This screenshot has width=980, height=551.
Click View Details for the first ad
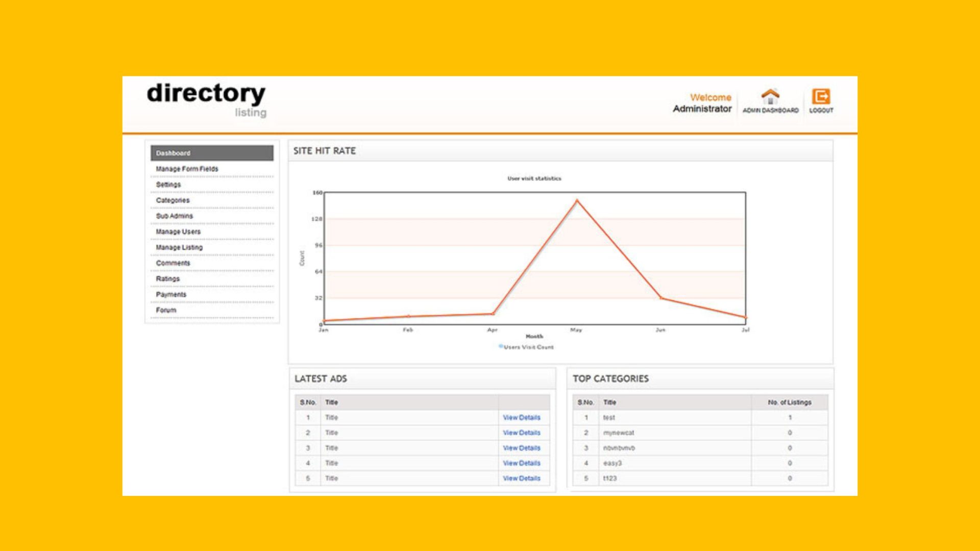522,417
